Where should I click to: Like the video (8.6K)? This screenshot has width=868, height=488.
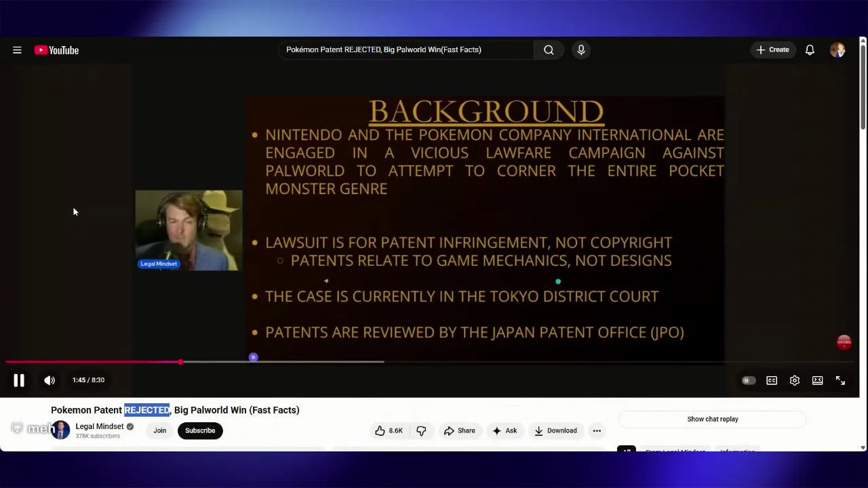[x=389, y=430]
